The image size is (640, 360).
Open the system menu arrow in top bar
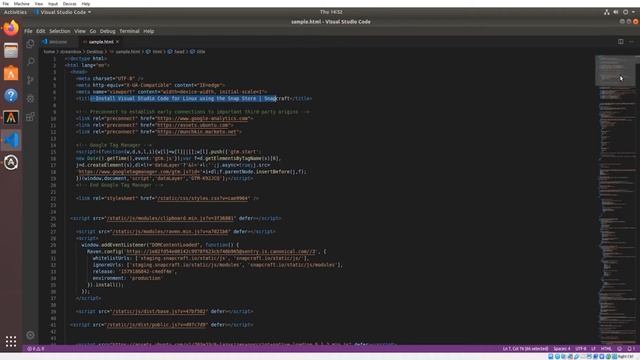coord(633,12)
